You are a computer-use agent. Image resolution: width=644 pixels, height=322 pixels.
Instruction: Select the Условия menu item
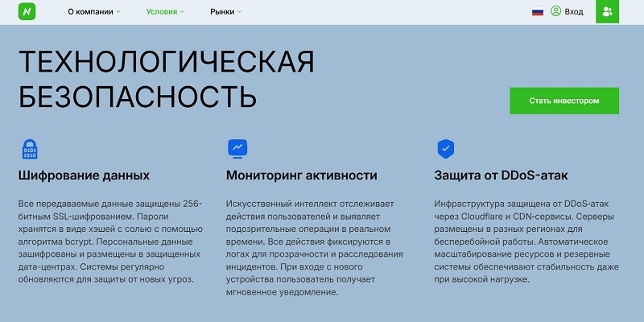click(x=161, y=12)
